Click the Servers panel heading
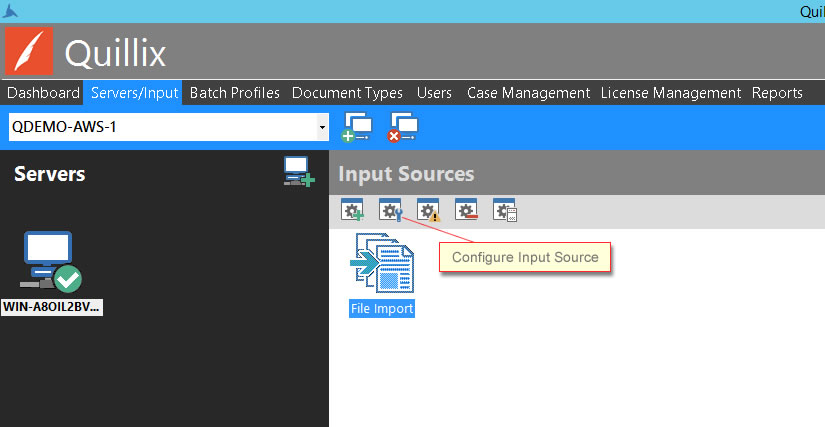This screenshot has height=427, width=825. point(49,174)
